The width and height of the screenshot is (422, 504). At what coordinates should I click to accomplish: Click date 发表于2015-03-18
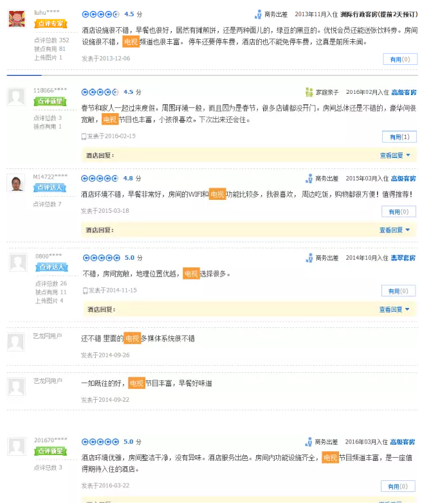coord(105,211)
